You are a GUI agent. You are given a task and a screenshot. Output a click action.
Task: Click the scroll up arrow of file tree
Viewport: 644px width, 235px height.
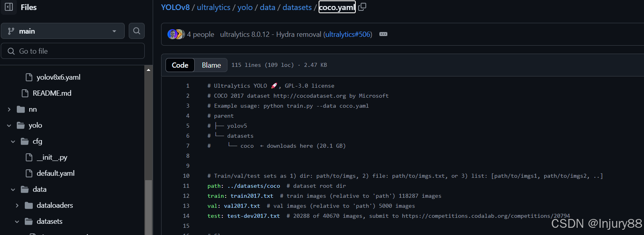tap(148, 70)
